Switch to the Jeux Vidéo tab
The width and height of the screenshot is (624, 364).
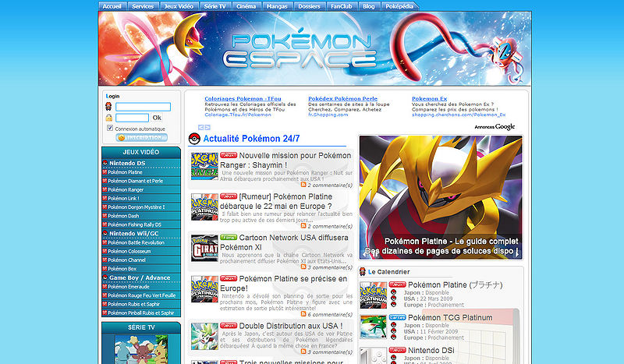pyautogui.click(x=179, y=6)
